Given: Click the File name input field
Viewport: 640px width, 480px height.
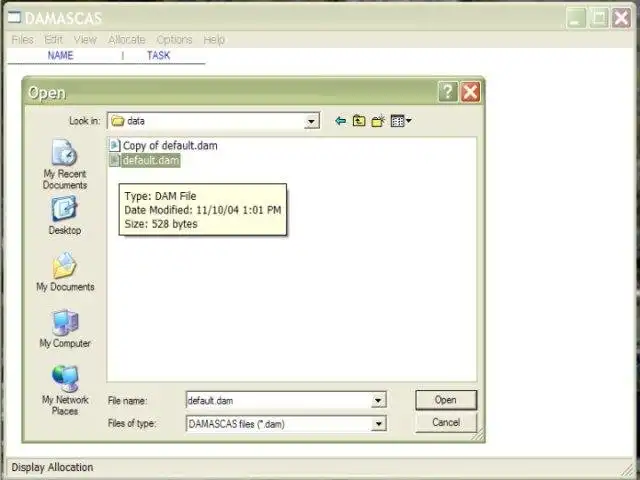Looking at the screenshot, I should click(x=279, y=400).
